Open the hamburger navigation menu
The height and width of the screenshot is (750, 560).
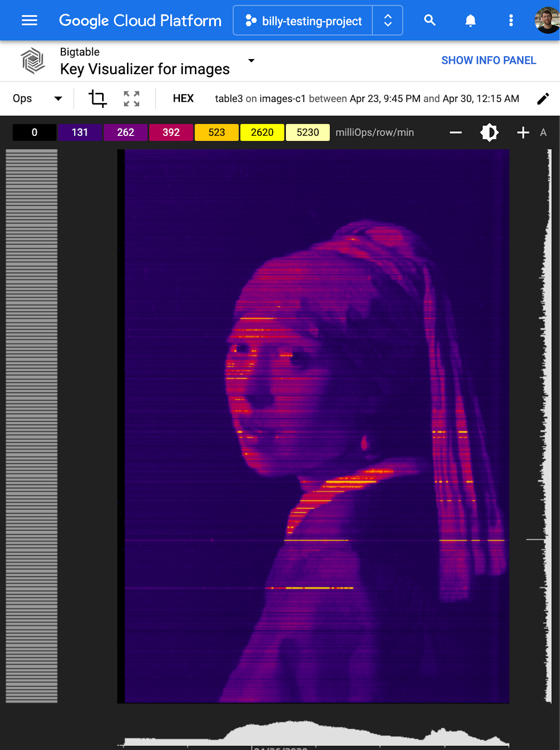tap(30, 21)
